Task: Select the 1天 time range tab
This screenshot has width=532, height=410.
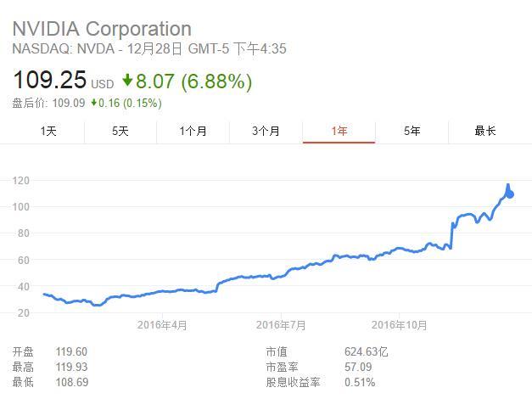Action: [x=48, y=131]
